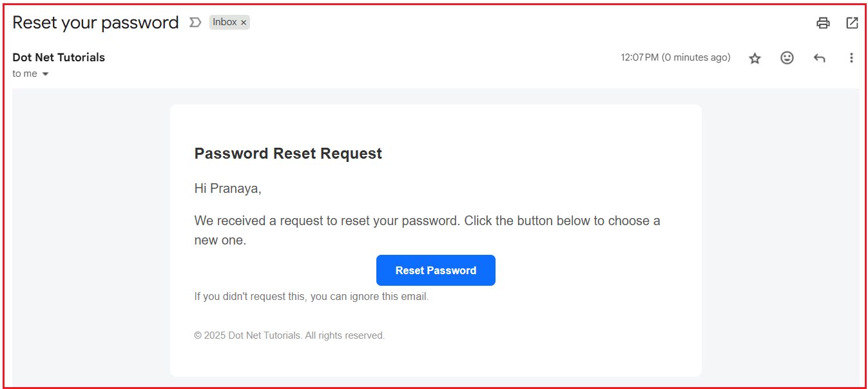The height and width of the screenshot is (389, 868).
Task: Reply to the email using the reply arrow
Action: point(819,58)
